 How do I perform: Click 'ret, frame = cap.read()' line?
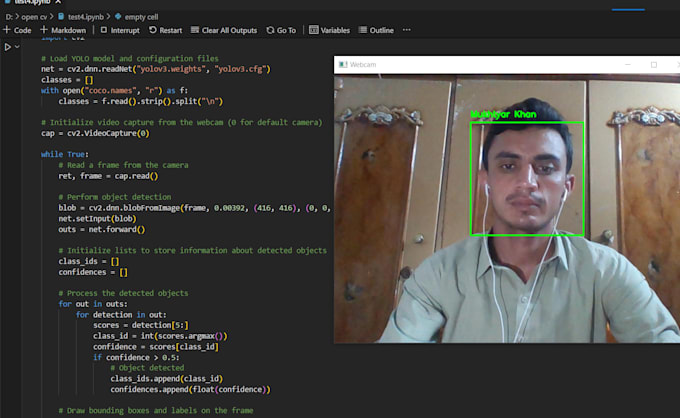108,176
